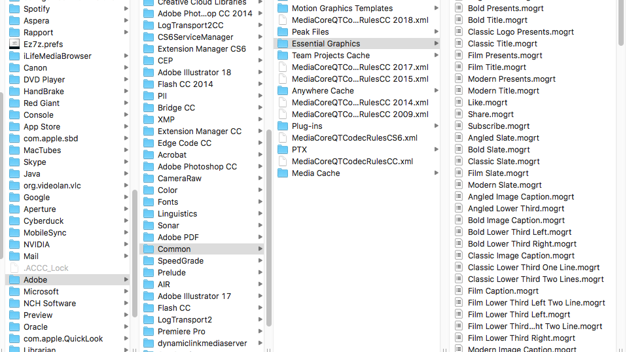
Task: Select Film Lower Third Right.mogrt
Action: [x=533, y=338]
